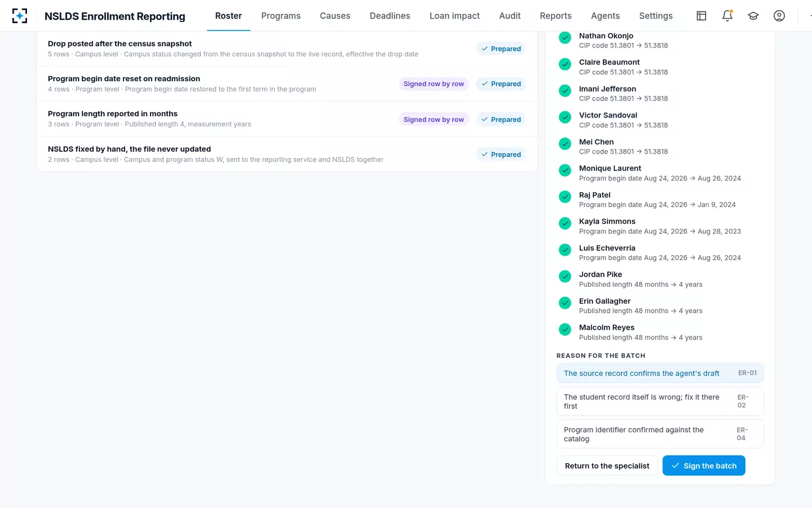Image resolution: width=812 pixels, height=508 pixels.
Task: Switch to the Roster tab
Action: [228, 16]
